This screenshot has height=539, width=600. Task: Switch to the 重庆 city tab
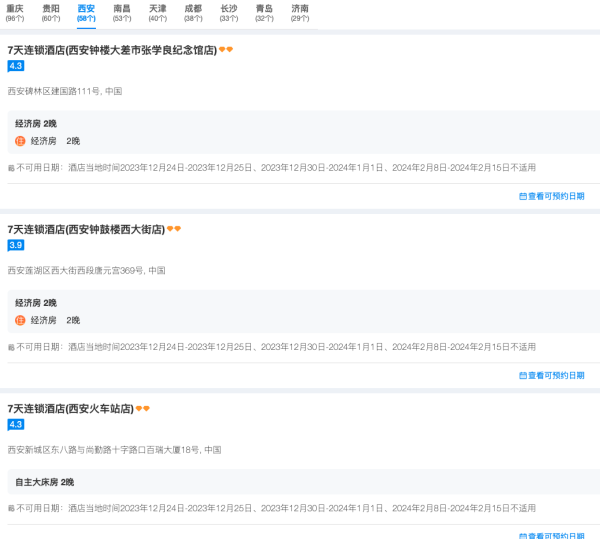pos(15,13)
